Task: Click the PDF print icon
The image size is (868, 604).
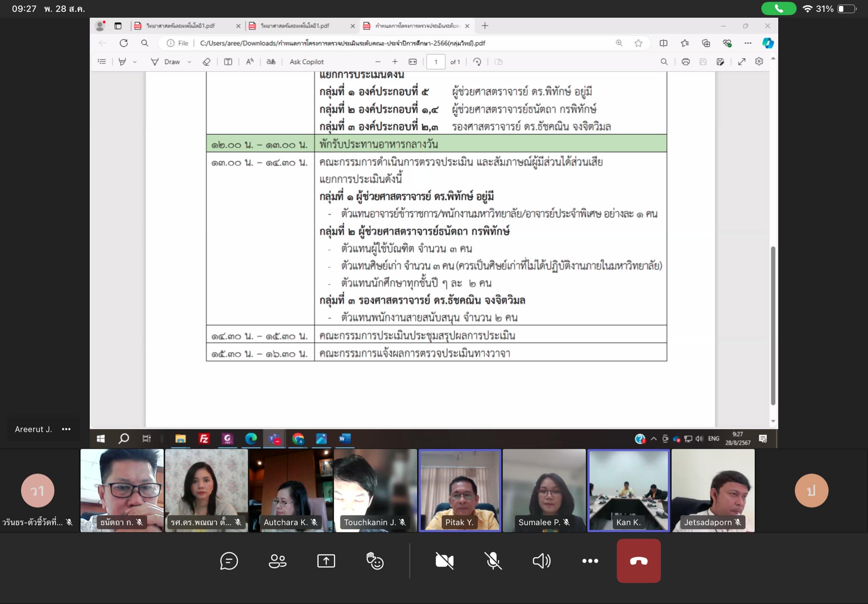Action: [x=685, y=62]
